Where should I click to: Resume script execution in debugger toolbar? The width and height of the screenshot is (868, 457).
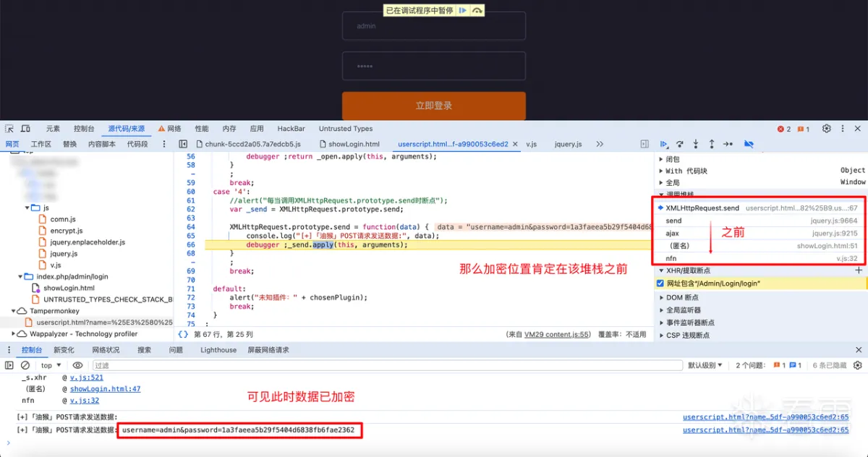pyautogui.click(x=664, y=144)
